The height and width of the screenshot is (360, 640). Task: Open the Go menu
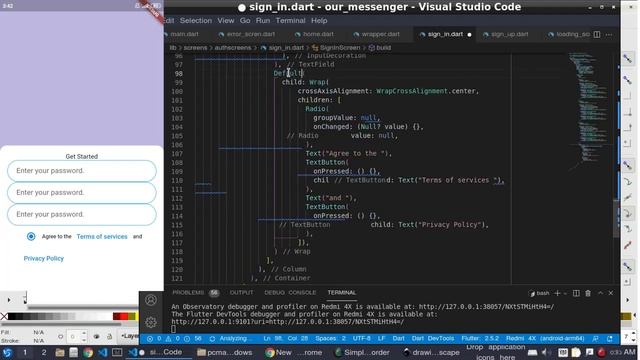(245, 20)
